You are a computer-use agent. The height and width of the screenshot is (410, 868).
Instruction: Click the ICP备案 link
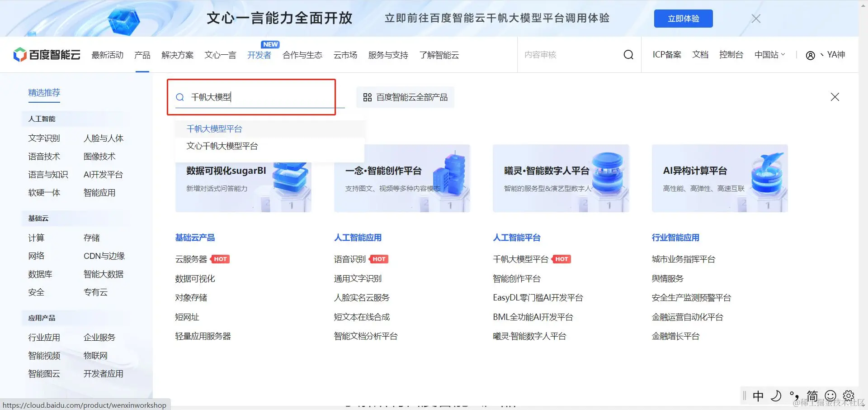pyautogui.click(x=667, y=55)
